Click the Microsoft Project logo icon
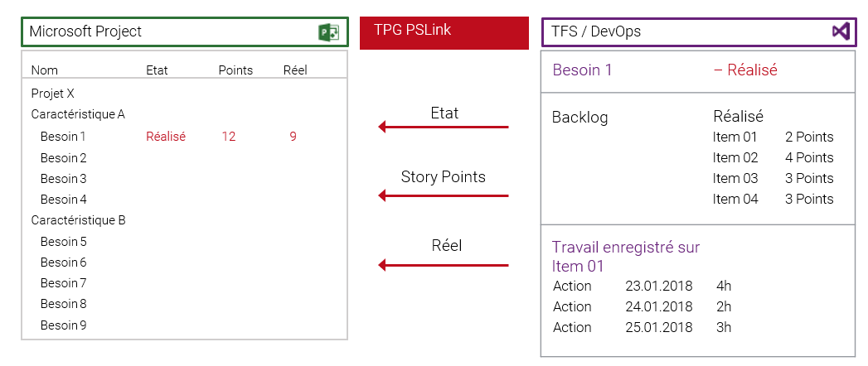The height and width of the screenshot is (366, 868). tap(328, 32)
